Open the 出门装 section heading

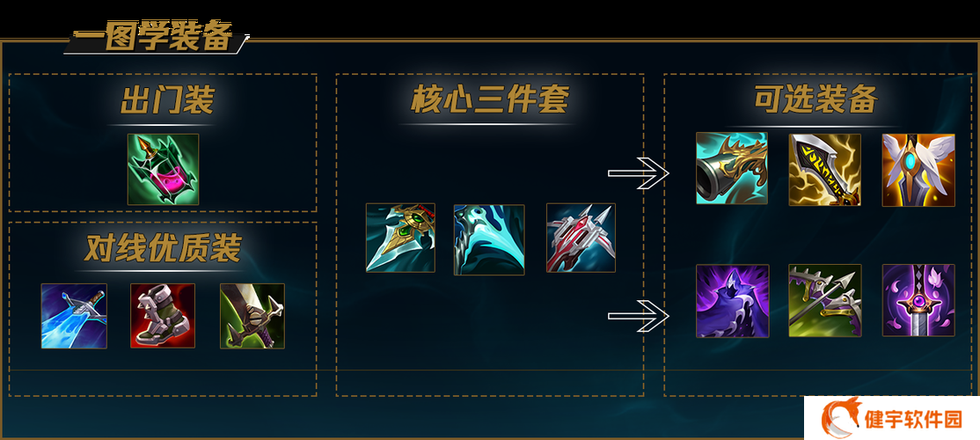pos(167,100)
